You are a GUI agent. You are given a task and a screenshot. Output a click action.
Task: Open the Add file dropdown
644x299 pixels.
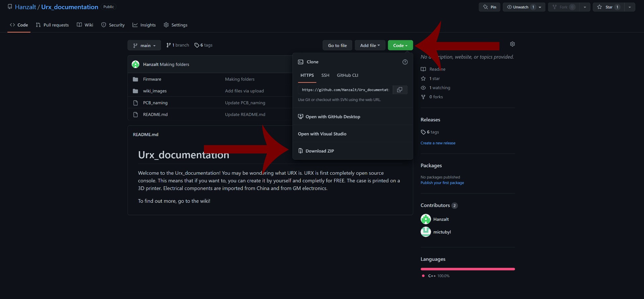370,46
